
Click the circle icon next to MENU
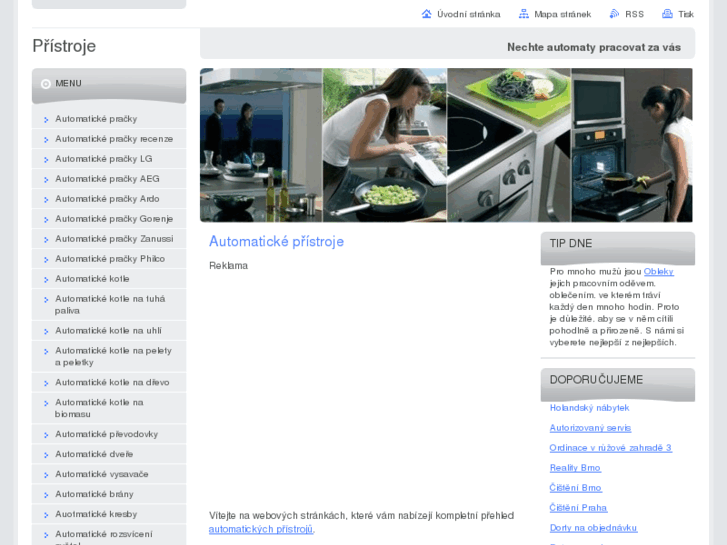(x=45, y=84)
